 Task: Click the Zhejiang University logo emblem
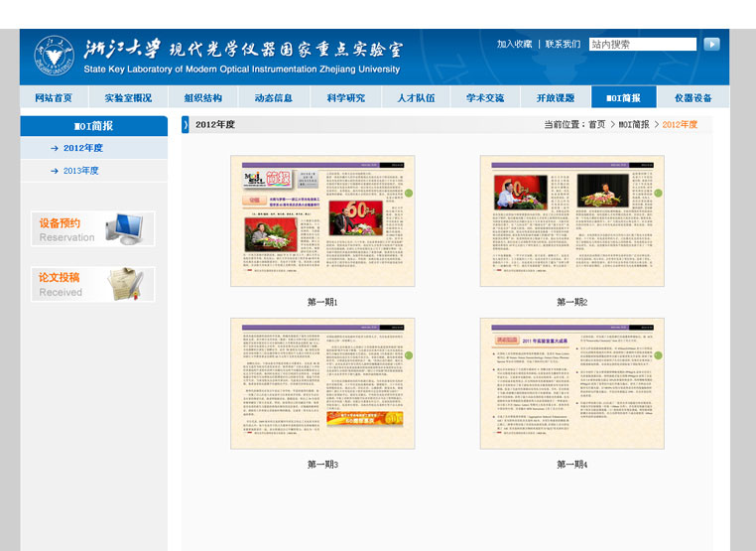pyautogui.click(x=54, y=56)
